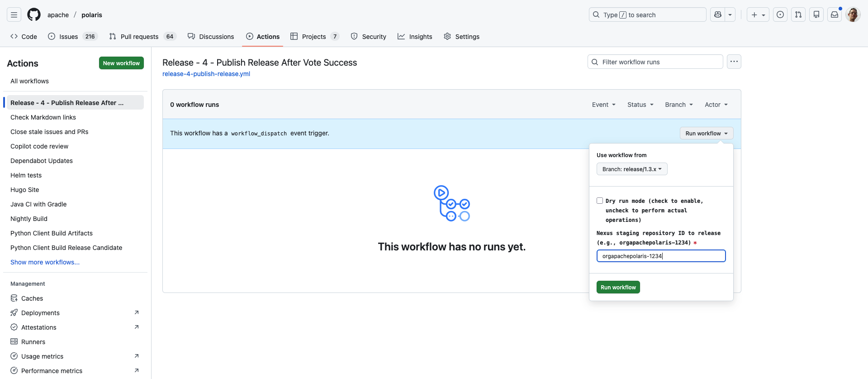Expand the Actor filter dropdown
868x379 pixels.
(x=716, y=105)
